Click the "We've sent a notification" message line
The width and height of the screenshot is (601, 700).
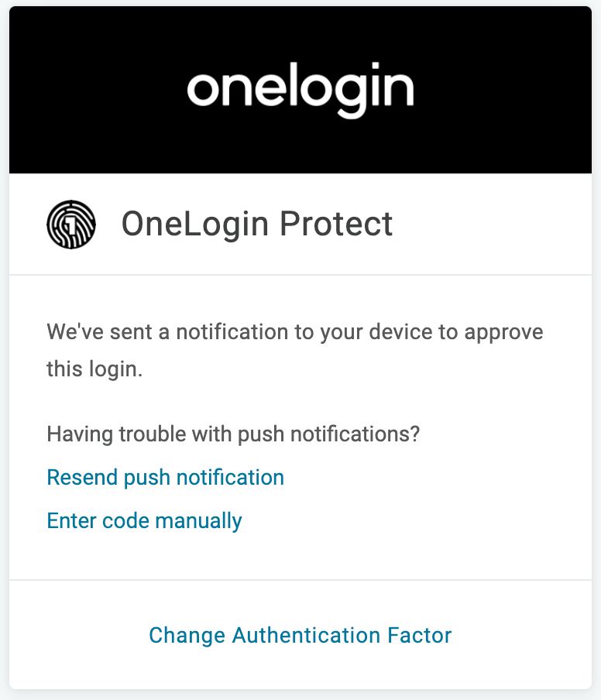(295, 332)
